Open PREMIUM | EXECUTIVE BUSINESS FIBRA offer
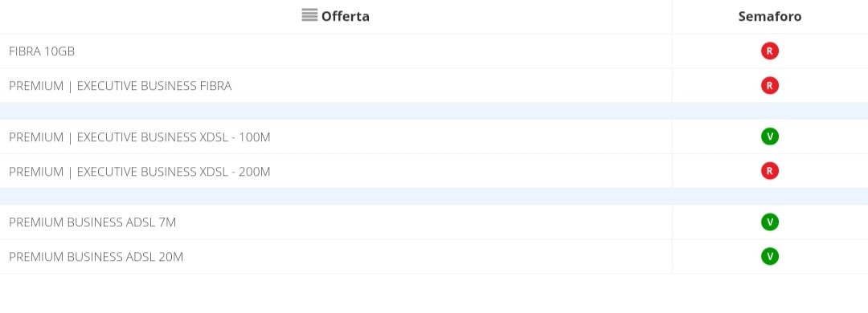The image size is (868, 313). (120, 86)
